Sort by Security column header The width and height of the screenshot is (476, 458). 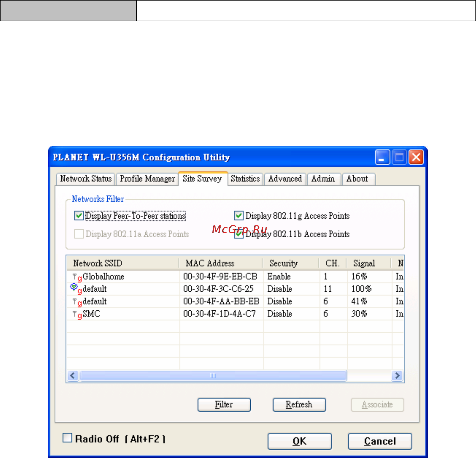[290, 263]
